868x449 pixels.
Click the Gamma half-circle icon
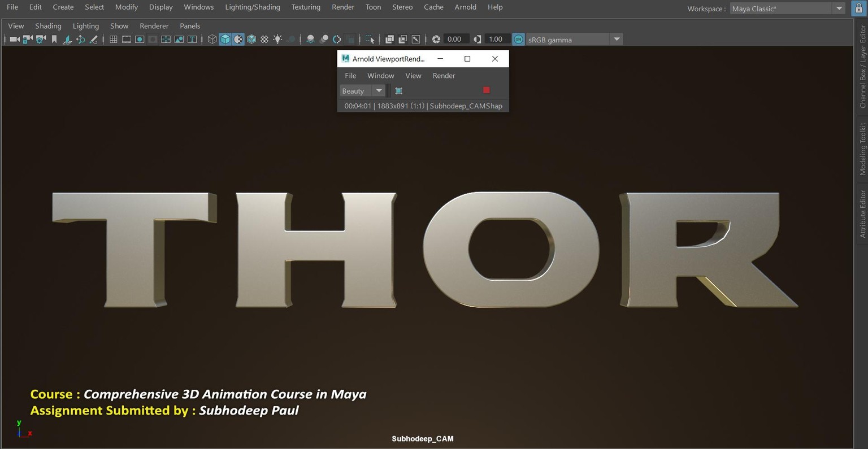(478, 39)
